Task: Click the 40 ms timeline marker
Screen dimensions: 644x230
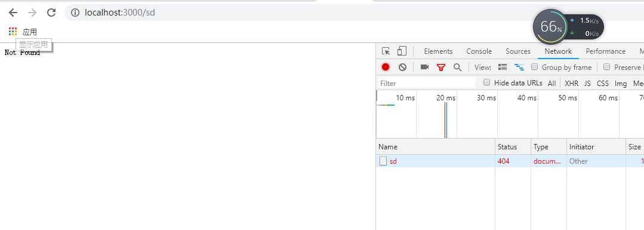Action: (x=527, y=98)
